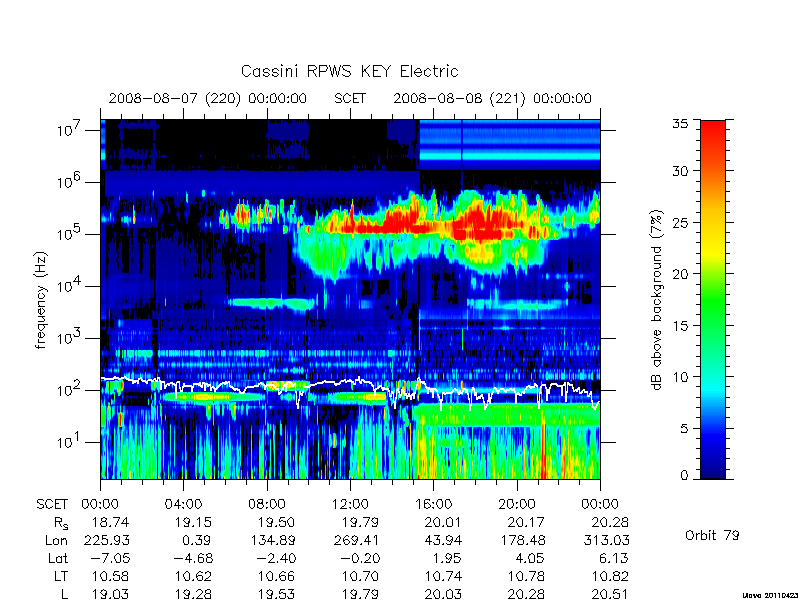Click the Rs value 19.50
The width and height of the screenshot is (800, 600).
pyautogui.click(x=276, y=522)
